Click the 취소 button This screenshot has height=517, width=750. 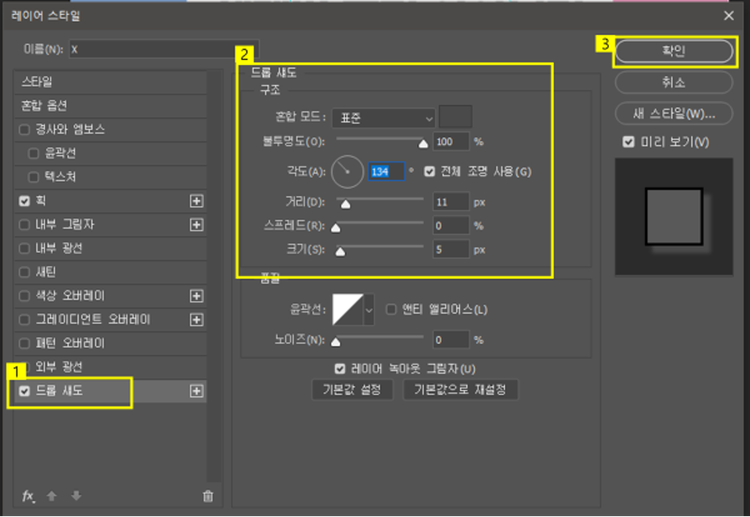click(x=673, y=83)
